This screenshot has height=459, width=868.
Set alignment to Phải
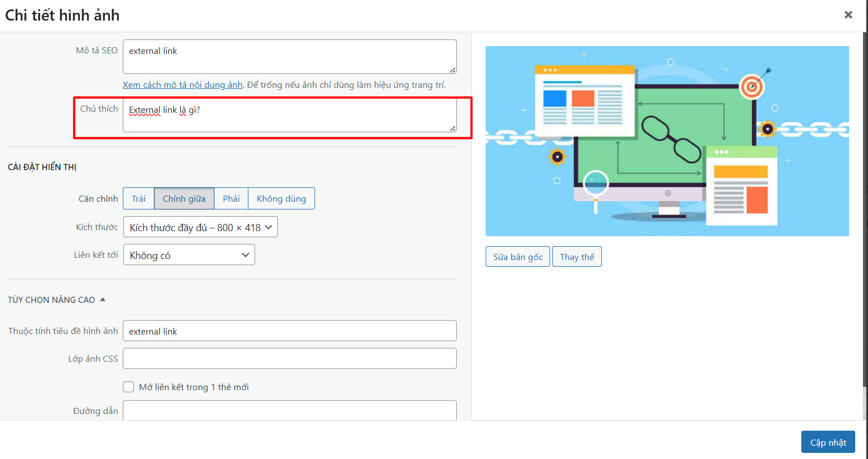point(231,198)
